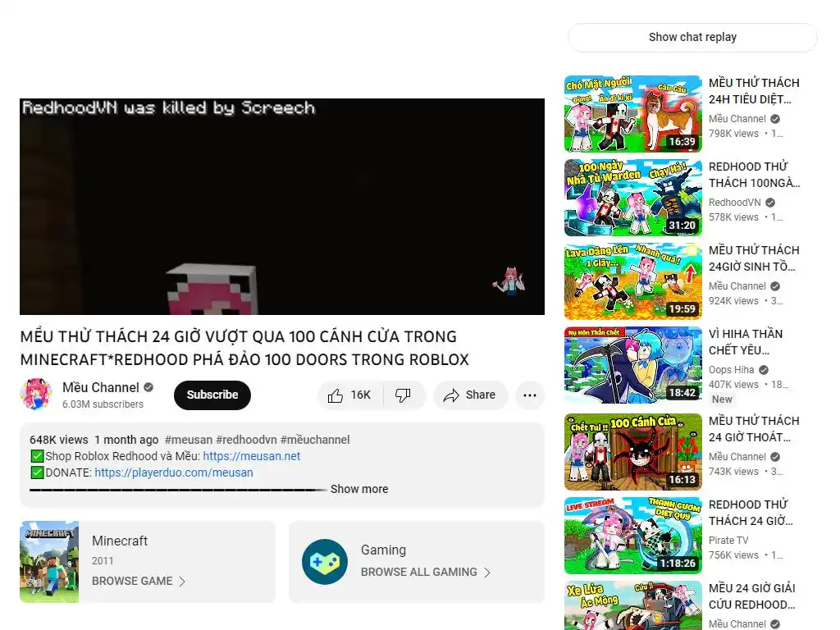The width and height of the screenshot is (840, 630).
Task: Open the Xe Lửa Ác Mộng thumbnail
Action: point(633,605)
